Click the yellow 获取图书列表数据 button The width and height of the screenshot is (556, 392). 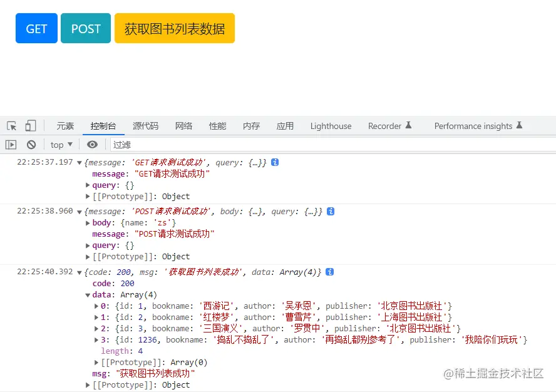point(175,28)
